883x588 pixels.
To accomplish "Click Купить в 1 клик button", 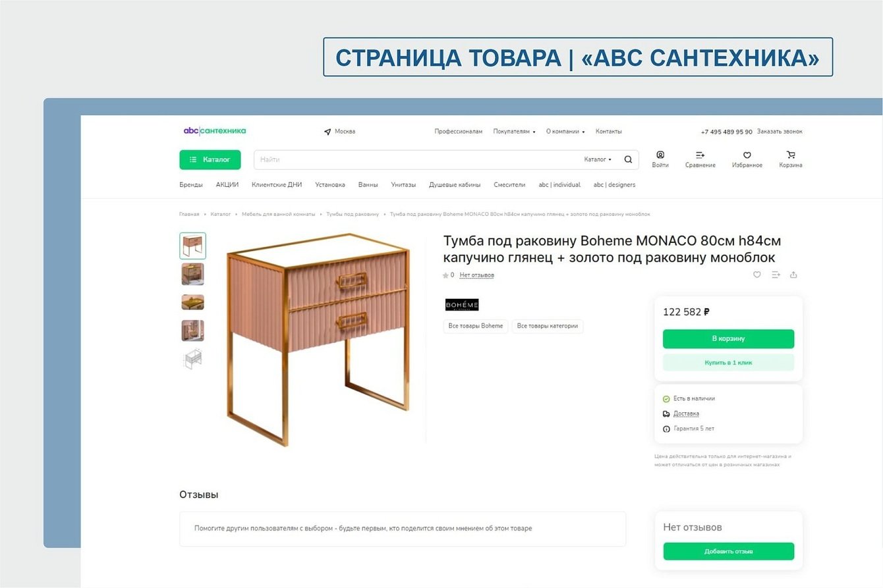I will pyautogui.click(x=728, y=363).
